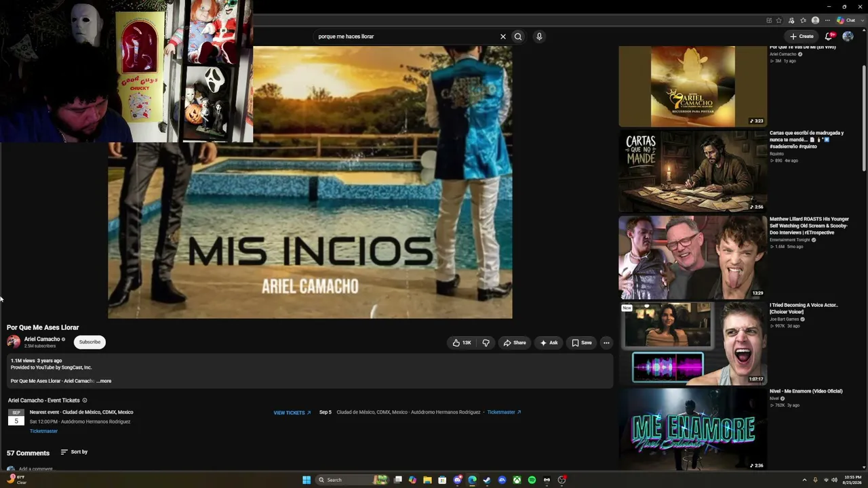Open Por Que Te Vas De Mi thumbnail

coord(692,86)
